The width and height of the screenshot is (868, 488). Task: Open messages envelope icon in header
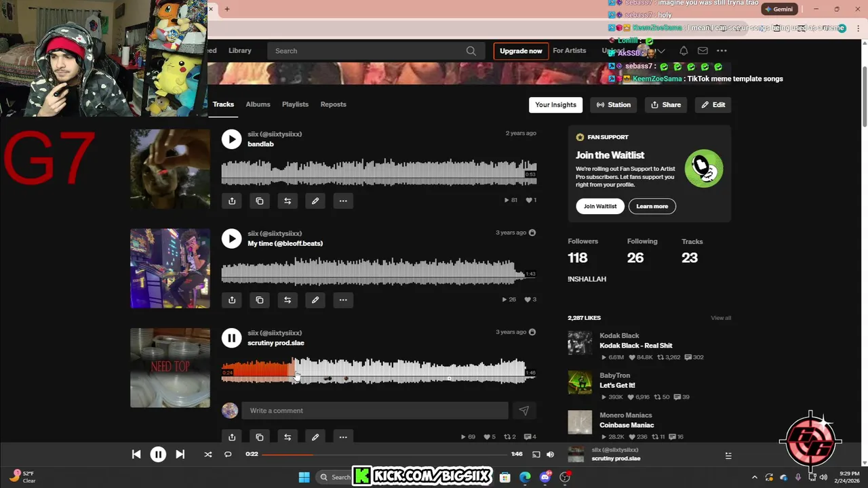click(x=703, y=51)
